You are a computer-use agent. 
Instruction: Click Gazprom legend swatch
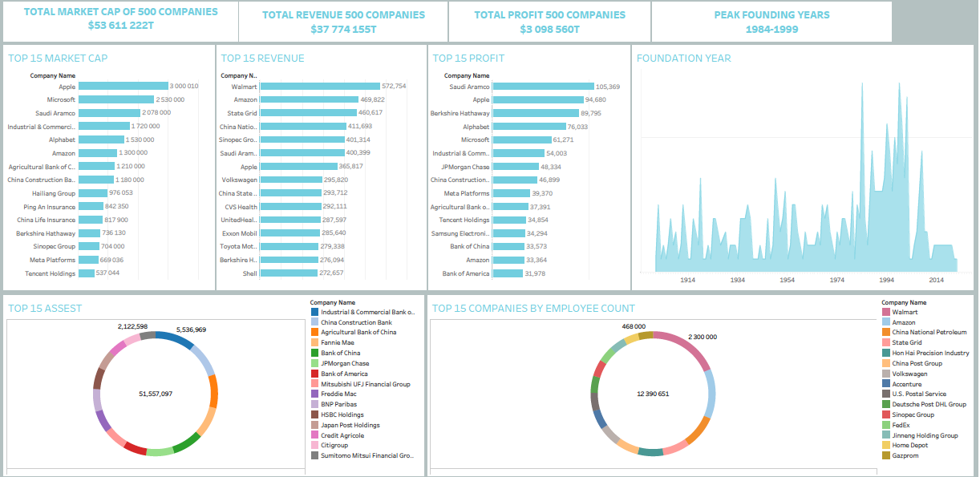click(x=885, y=456)
